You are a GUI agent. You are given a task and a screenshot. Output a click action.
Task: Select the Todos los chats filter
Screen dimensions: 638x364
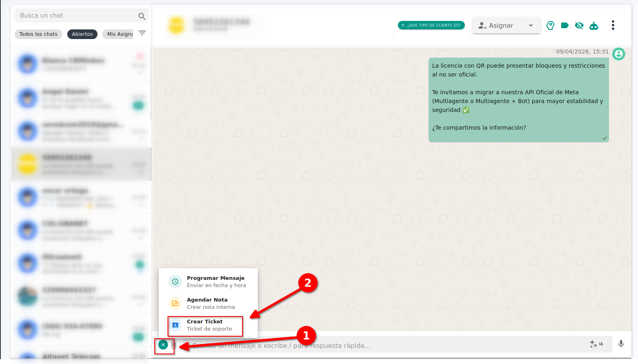click(38, 34)
